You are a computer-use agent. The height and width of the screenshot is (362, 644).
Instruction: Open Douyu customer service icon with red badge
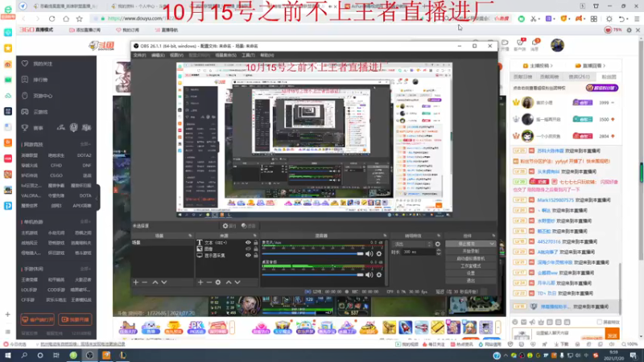[x=520, y=43]
